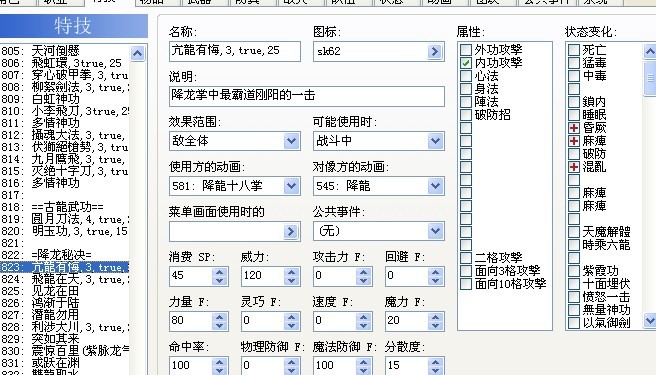Viewport: 656px width, 375px height.
Task: Toggle 死亡 state change box
Action: (x=574, y=50)
